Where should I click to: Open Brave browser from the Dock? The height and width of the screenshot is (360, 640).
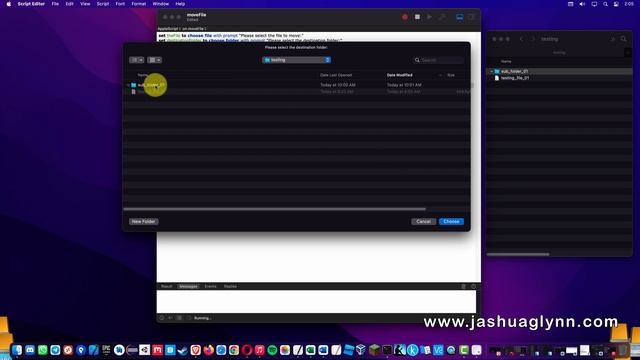[196, 350]
